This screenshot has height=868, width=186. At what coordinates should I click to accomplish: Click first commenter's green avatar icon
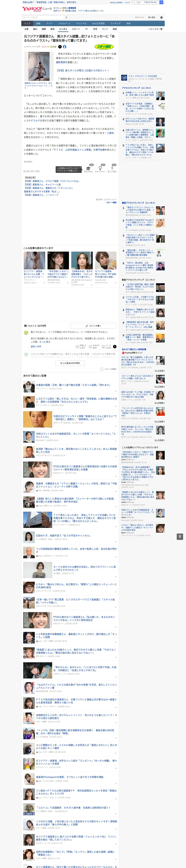[x=26, y=333]
